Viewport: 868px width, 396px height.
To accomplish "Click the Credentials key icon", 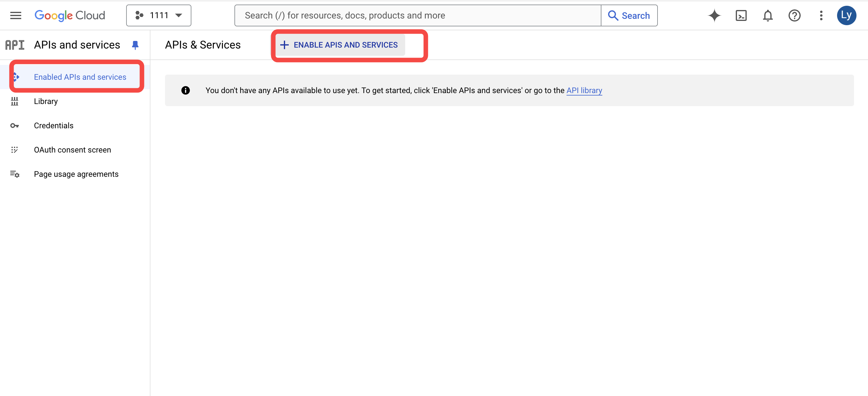I will tap(15, 126).
